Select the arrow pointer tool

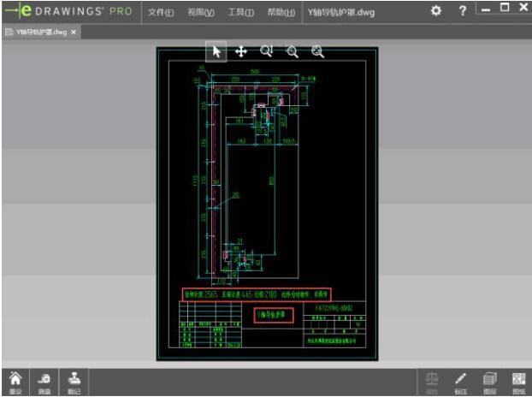click(216, 51)
